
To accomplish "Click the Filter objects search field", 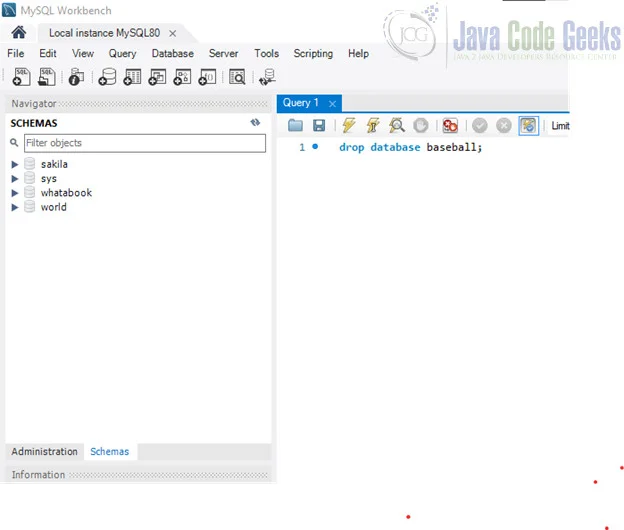I will click(x=145, y=143).
